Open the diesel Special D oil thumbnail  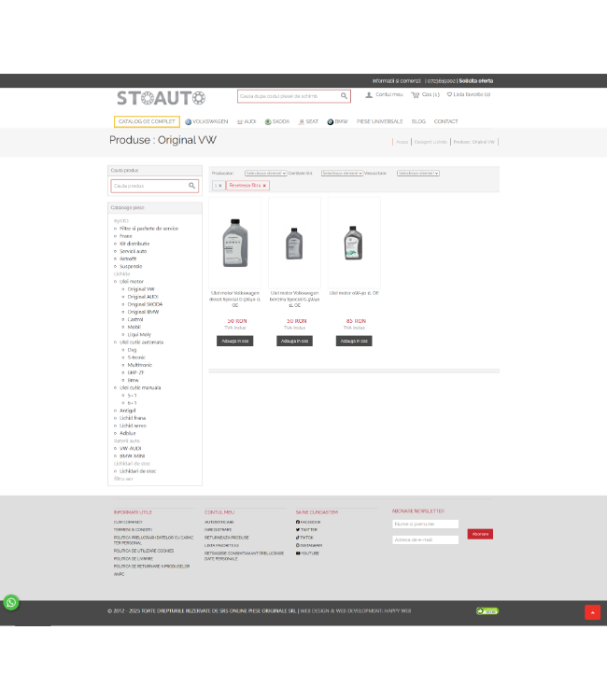[x=235, y=244]
